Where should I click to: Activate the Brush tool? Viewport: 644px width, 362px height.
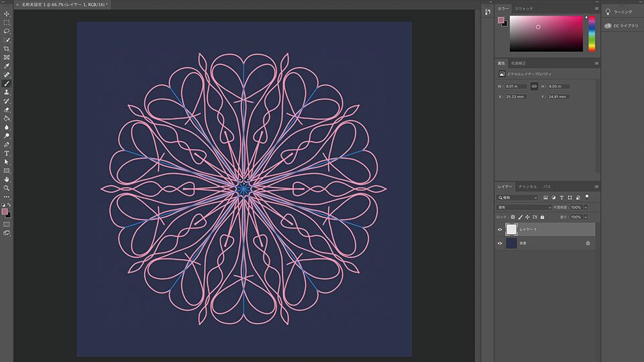click(x=7, y=83)
